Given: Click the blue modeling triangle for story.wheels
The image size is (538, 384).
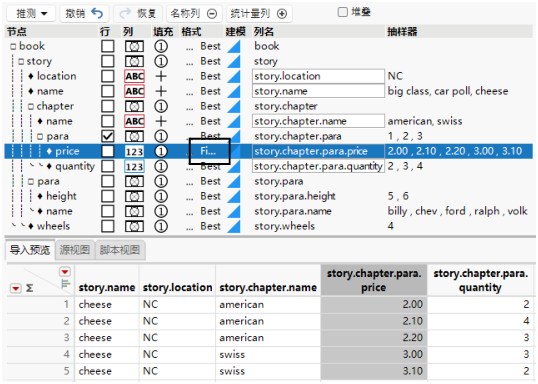Looking at the screenshot, I should click(234, 226).
